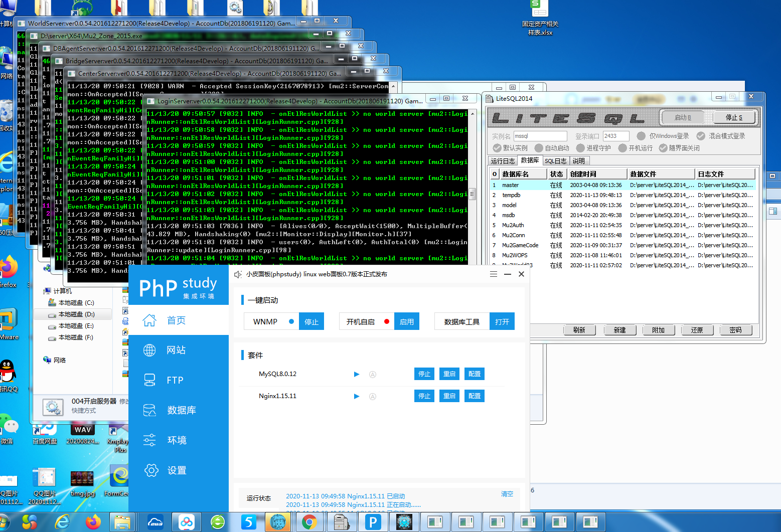Viewport: 781px width, 532px height.
Task: Sort by the 数据库名 column header
Action: click(523, 174)
